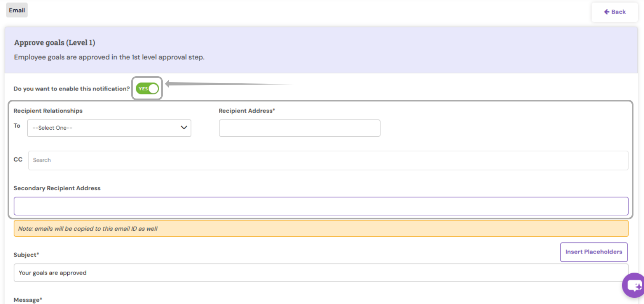Click the note about emails being copied
Screen dimensions: 644x304
(x=321, y=229)
